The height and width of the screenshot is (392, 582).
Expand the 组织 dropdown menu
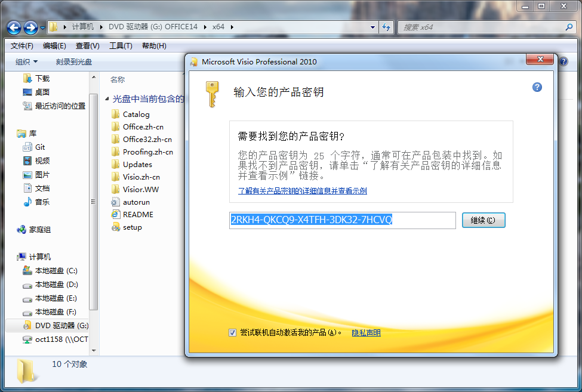[26, 61]
